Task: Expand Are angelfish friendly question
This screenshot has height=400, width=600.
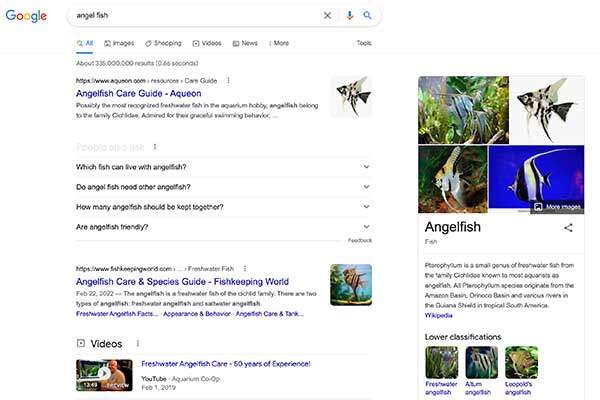Action: pos(224,227)
